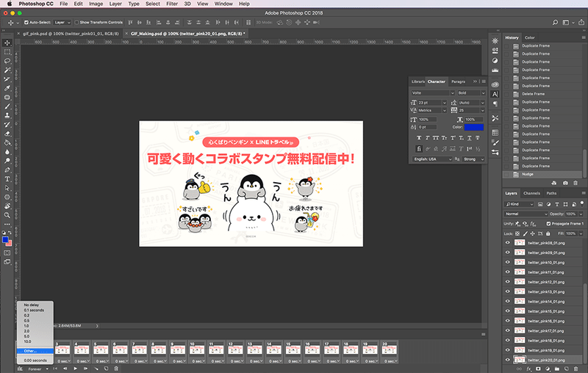Viewport: 588px width, 373px height.
Task: Delete current state in History panel
Action: pyautogui.click(x=576, y=183)
